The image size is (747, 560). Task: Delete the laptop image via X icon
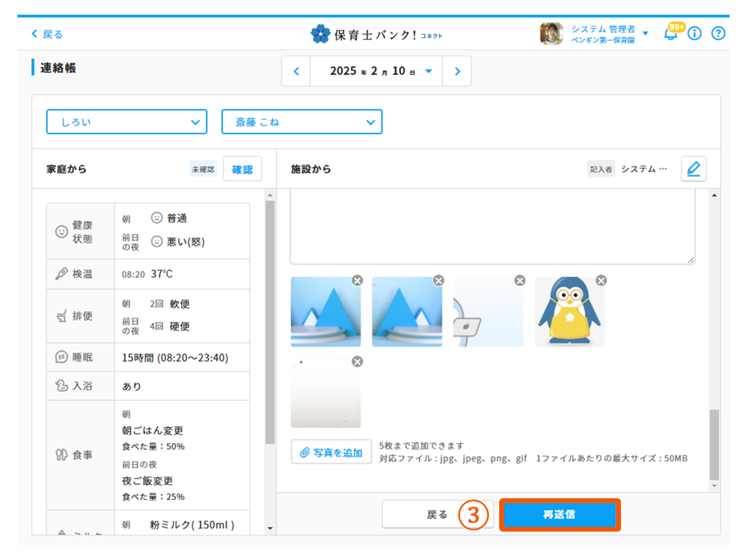(x=519, y=281)
